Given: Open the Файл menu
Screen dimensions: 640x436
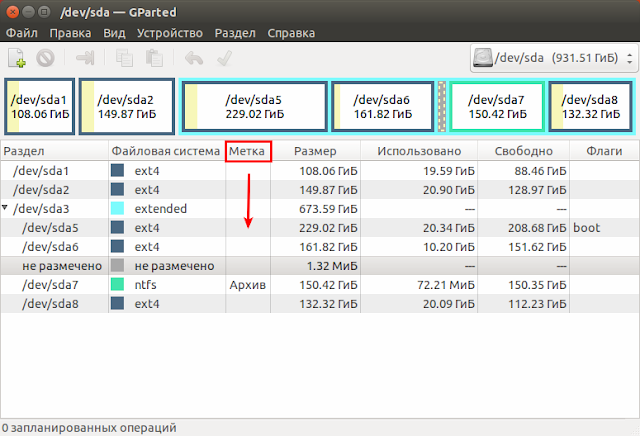Looking at the screenshot, I should pyautogui.click(x=22, y=33).
